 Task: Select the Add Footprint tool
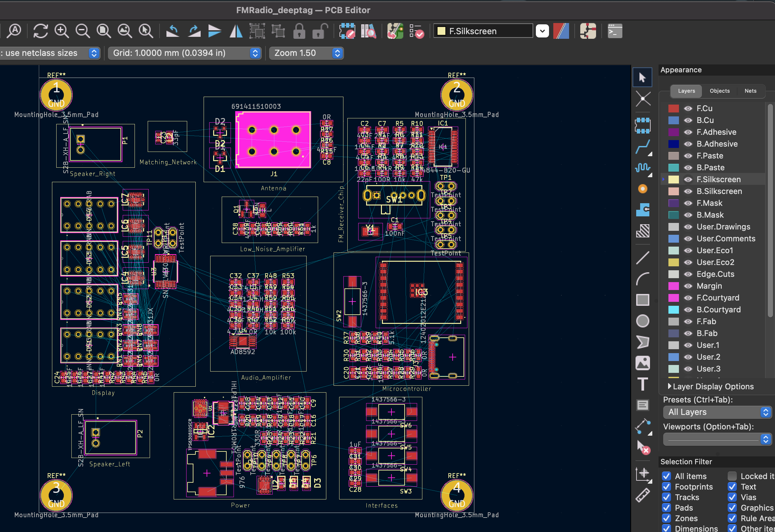pos(643,125)
